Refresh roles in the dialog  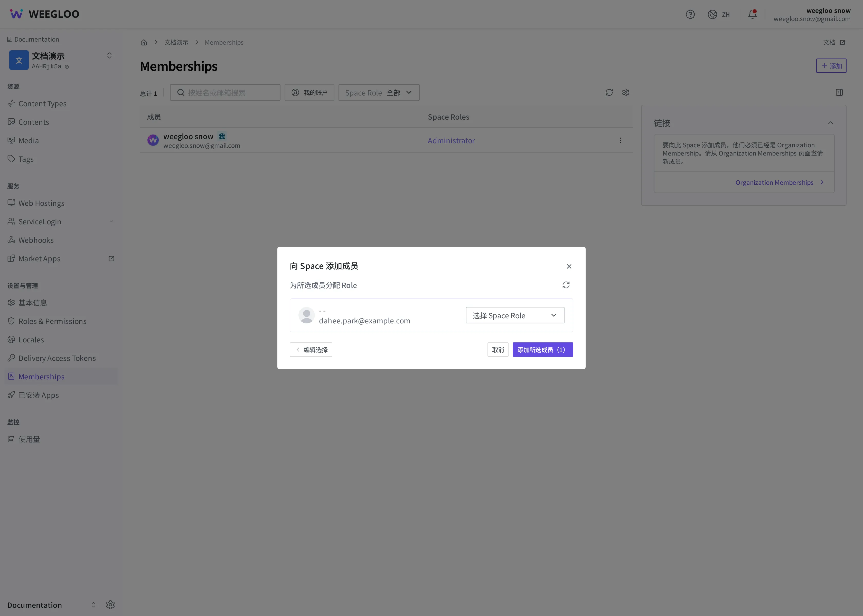point(566,285)
